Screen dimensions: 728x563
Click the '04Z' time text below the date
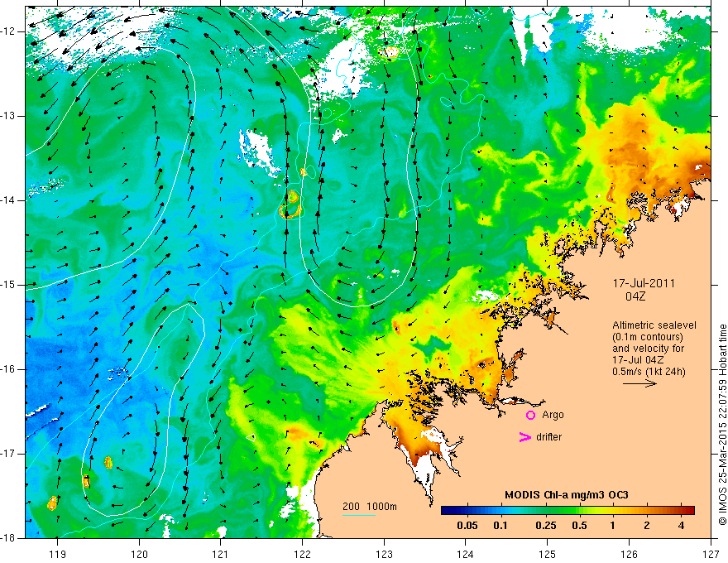[635, 296]
